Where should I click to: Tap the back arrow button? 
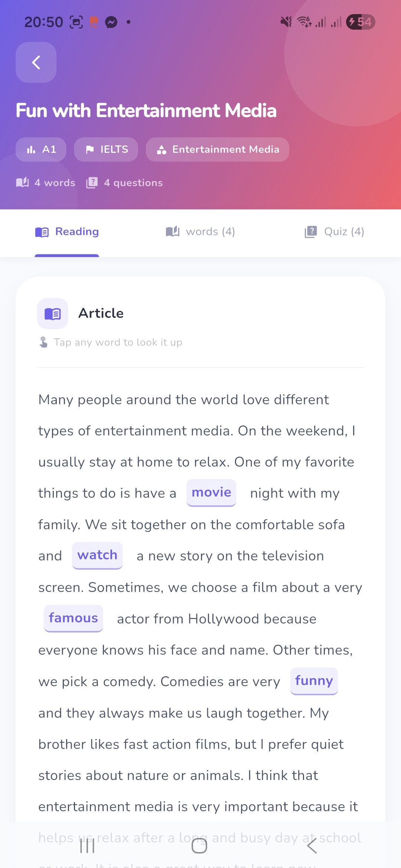pos(36,62)
